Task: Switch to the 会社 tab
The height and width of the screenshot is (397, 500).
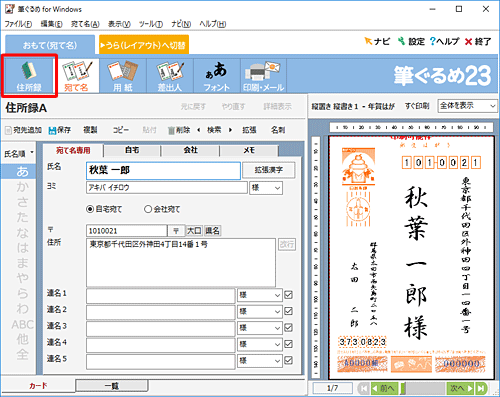Action: point(190,150)
